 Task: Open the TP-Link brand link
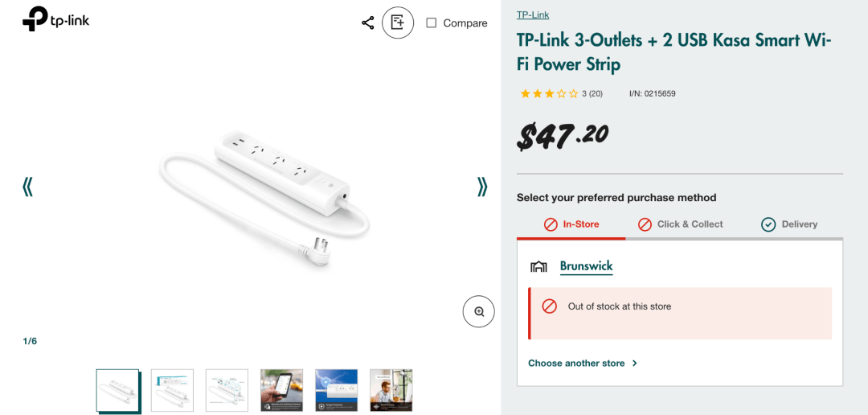click(x=533, y=14)
